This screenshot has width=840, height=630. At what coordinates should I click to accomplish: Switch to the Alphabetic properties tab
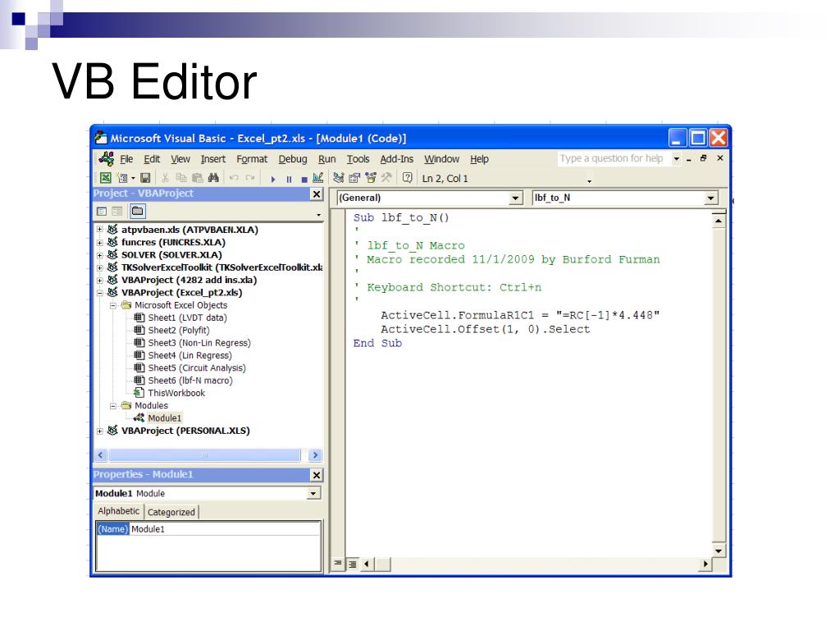[x=119, y=511]
